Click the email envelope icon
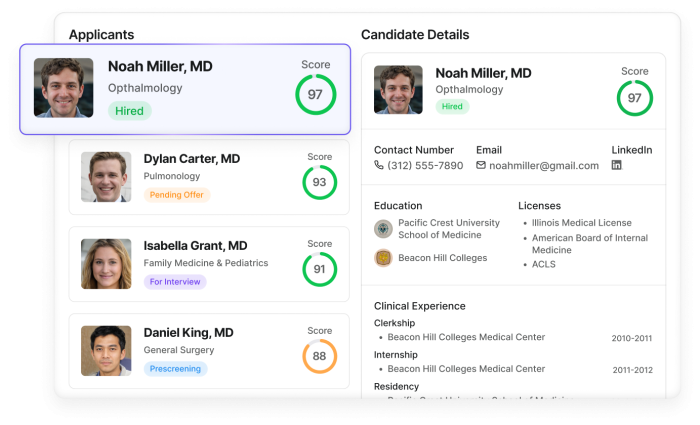 pyautogui.click(x=481, y=165)
